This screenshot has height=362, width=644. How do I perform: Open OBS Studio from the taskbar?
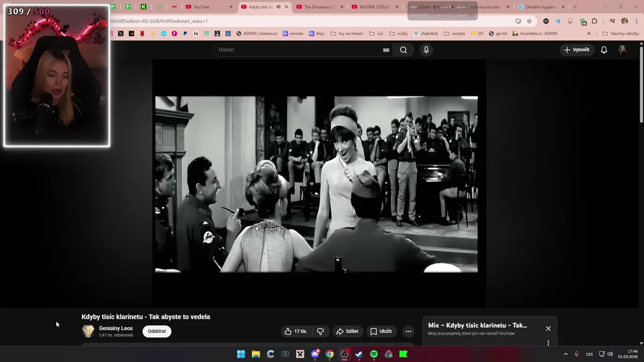[344, 354]
